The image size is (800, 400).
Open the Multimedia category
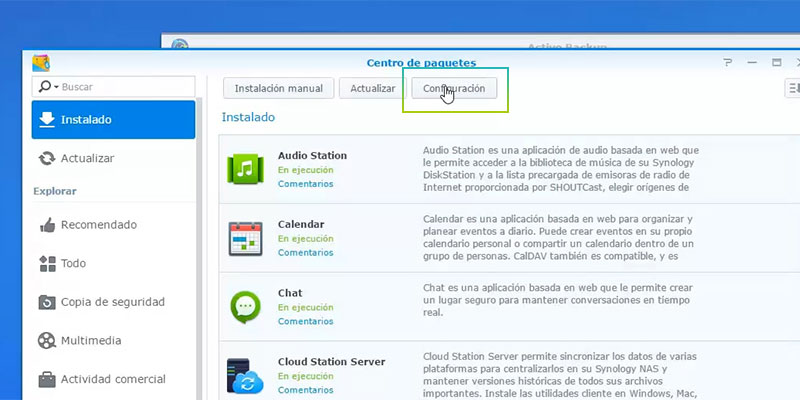(113, 340)
